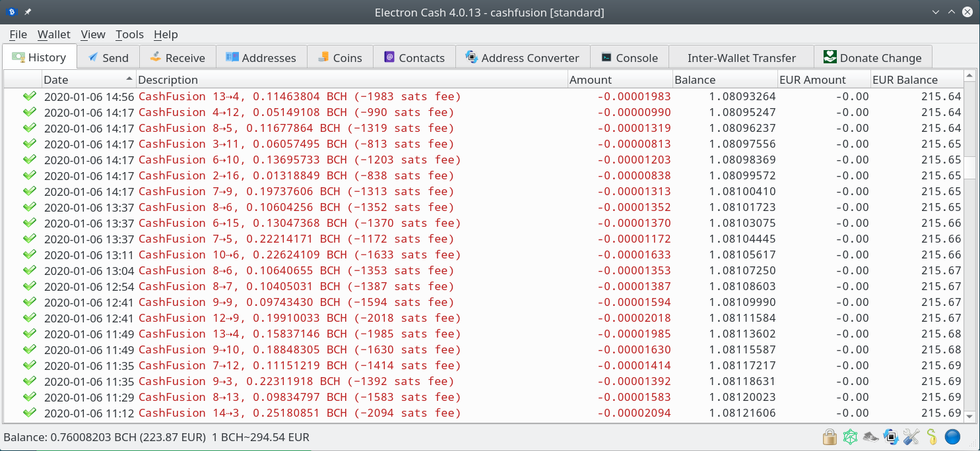Open the Wallet menu

coord(54,34)
